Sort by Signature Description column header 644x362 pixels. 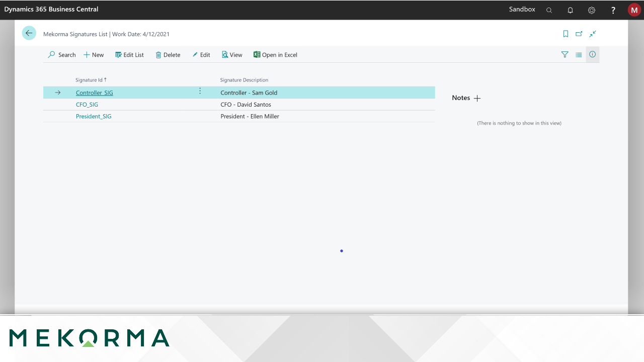[244, 80]
